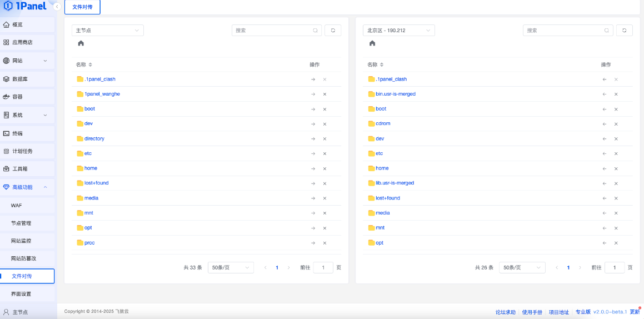Click the left panel search field
This screenshot has width=644, height=319.
point(272,31)
